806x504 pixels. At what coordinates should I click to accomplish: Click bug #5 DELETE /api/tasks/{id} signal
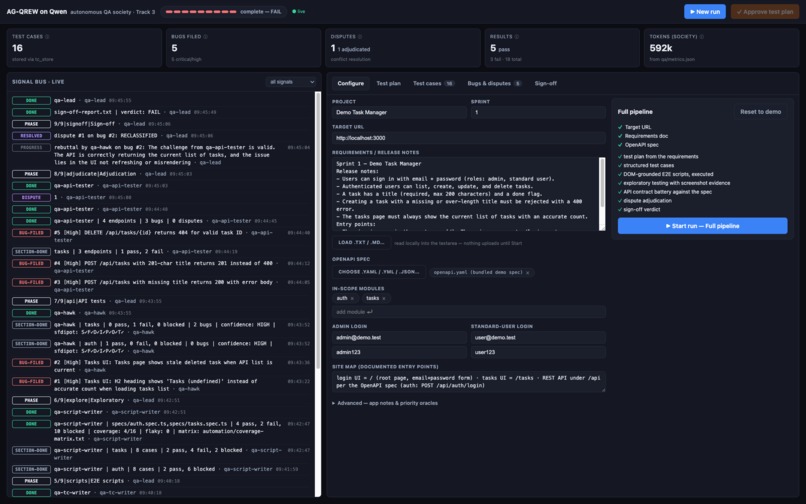point(161,236)
